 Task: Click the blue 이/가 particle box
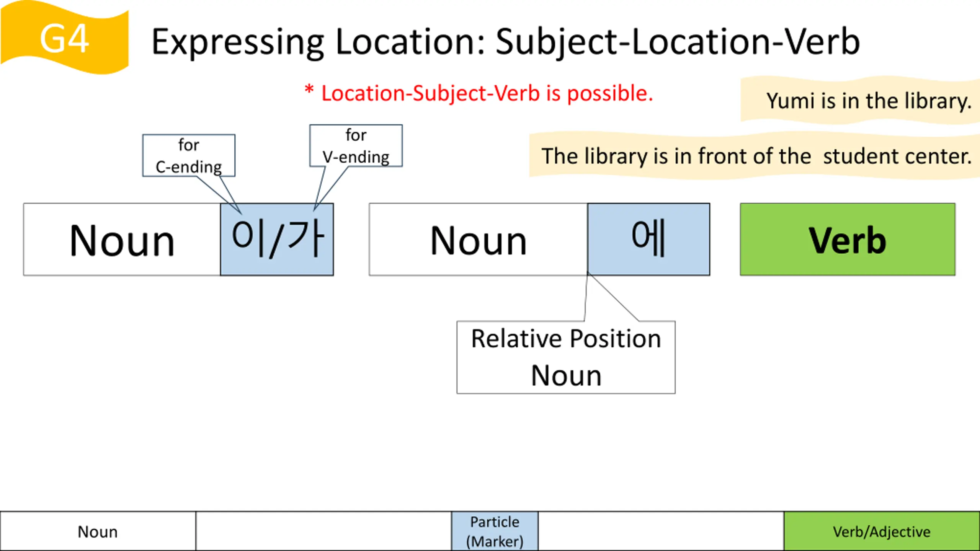277,240
